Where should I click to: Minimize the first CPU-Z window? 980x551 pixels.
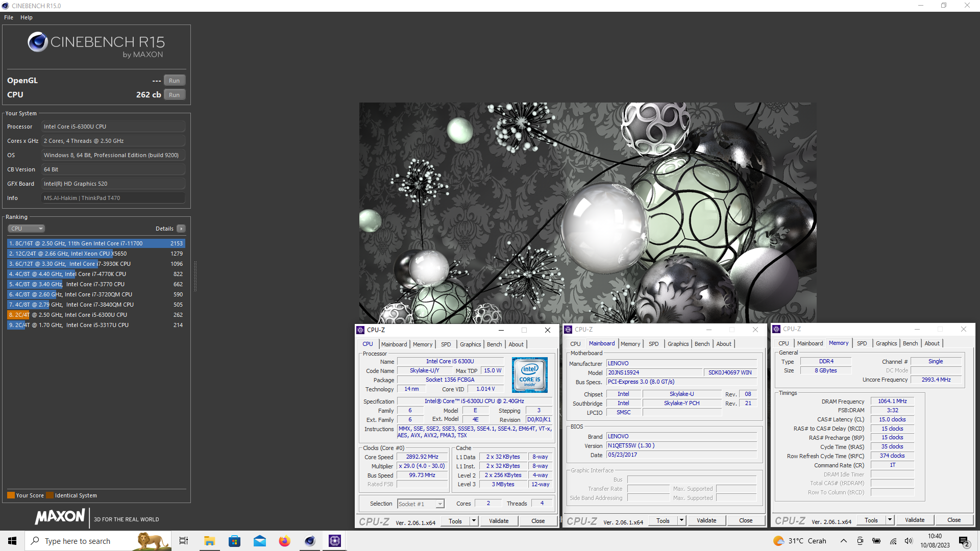[501, 330]
